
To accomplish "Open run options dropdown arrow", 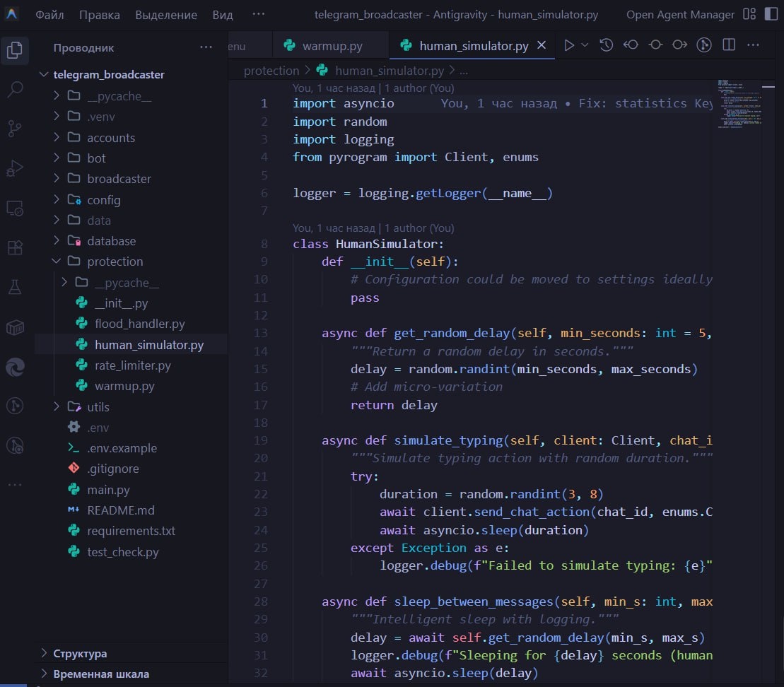I will tap(585, 45).
